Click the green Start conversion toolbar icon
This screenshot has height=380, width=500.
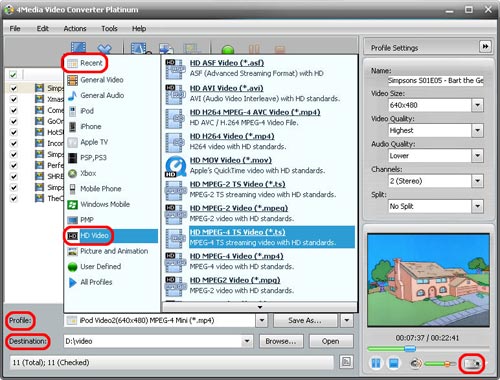(x=228, y=50)
